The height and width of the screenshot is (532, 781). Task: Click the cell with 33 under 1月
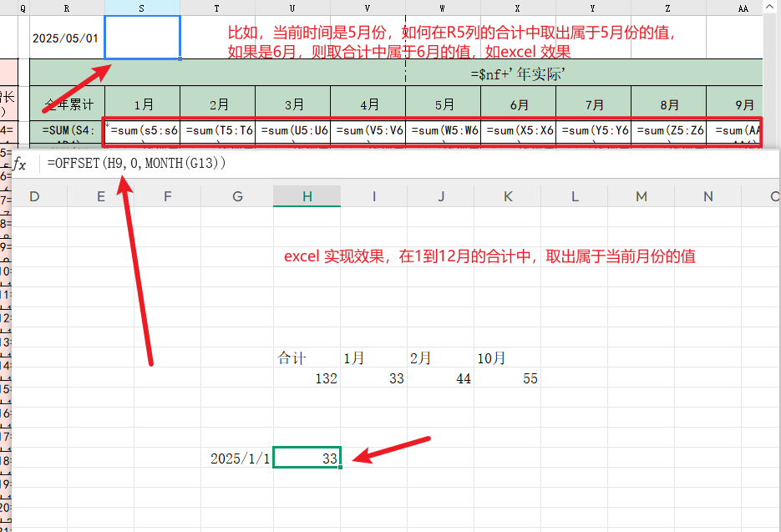pos(374,378)
